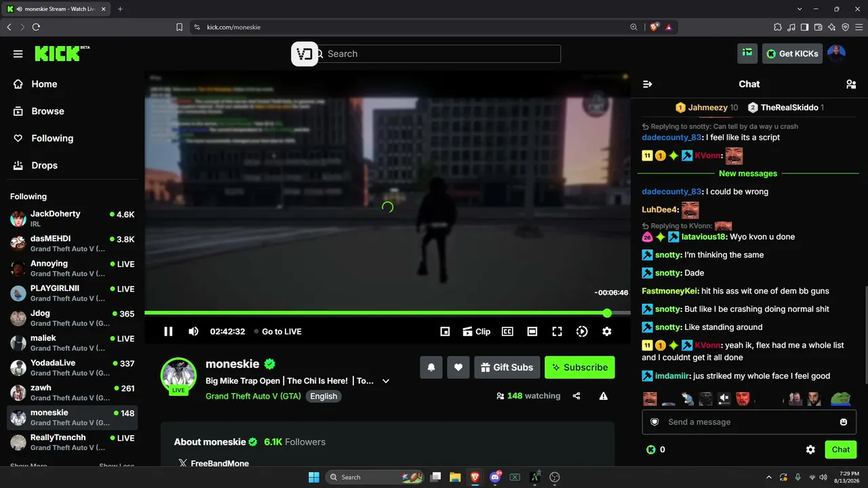Bookmark this page in address bar
Image resolution: width=868 pixels, height=488 pixels.
[x=179, y=27]
